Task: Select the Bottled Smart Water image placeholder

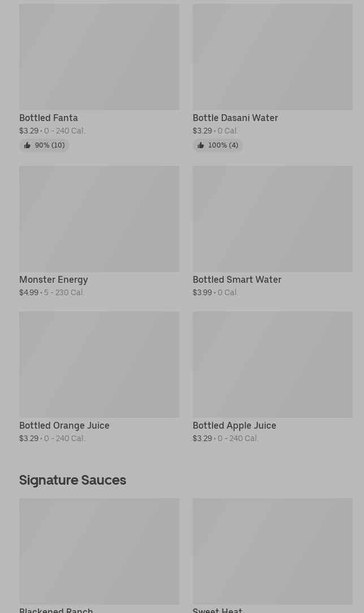Action: [x=272, y=218]
